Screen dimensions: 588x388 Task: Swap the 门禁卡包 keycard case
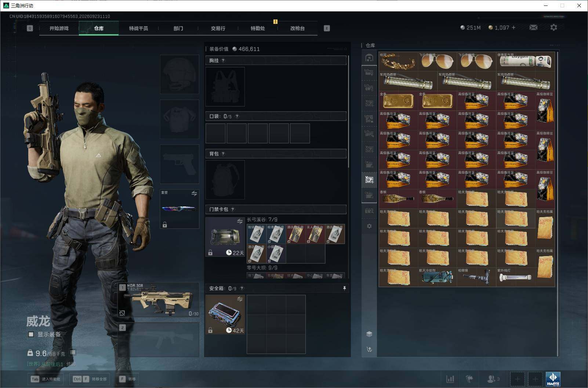point(240,221)
